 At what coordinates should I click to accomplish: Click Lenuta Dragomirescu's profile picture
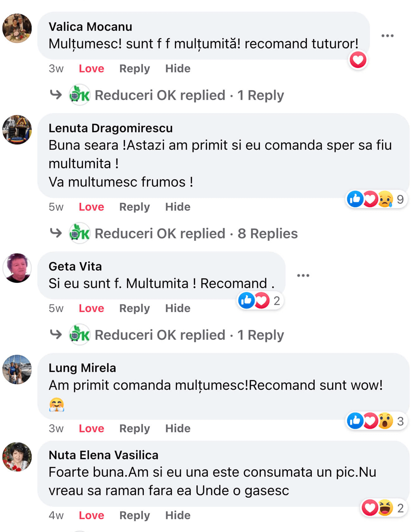point(17,130)
